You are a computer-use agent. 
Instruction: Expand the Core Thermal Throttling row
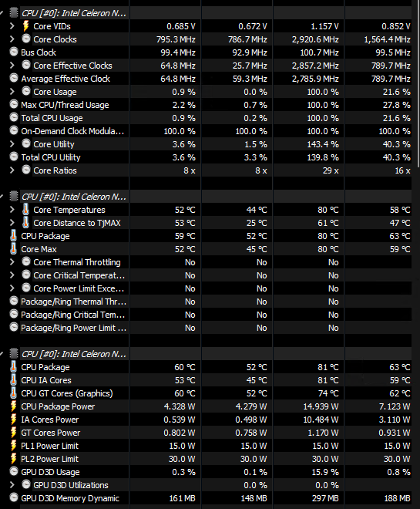[x=12, y=261]
